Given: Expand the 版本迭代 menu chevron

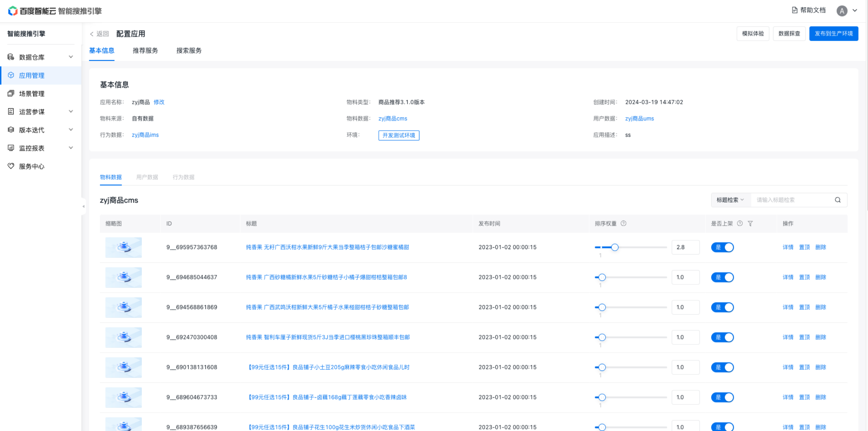Looking at the screenshot, I should coord(71,129).
